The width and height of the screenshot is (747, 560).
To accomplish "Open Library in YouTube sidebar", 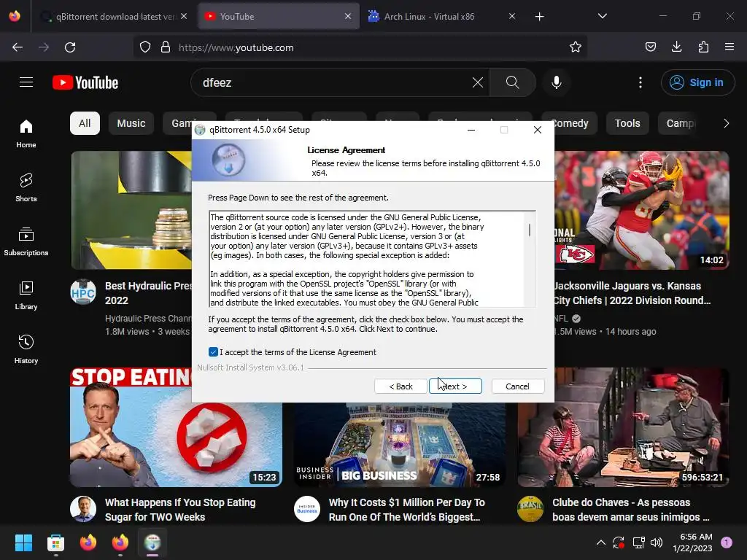I will pyautogui.click(x=26, y=296).
